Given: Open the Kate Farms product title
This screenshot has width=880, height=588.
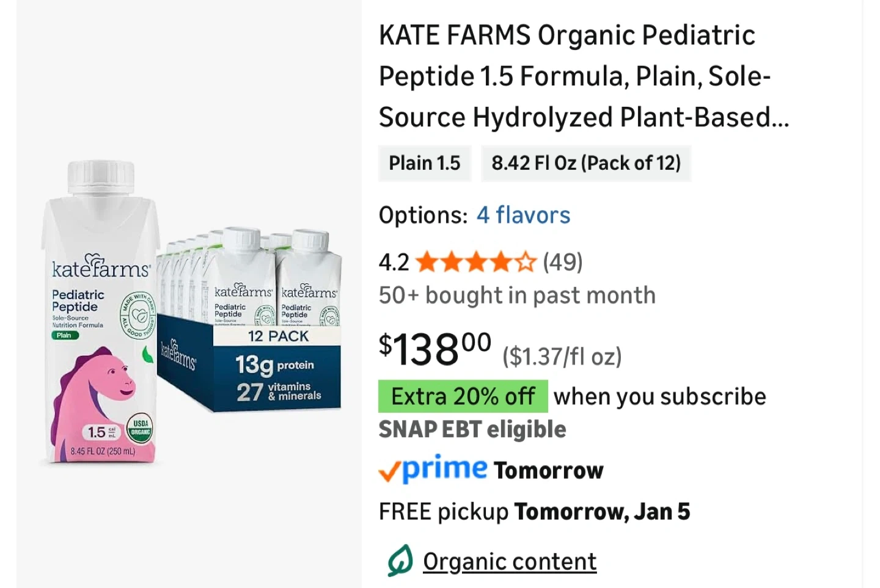Looking at the screenshot, I should pos(584,76).
